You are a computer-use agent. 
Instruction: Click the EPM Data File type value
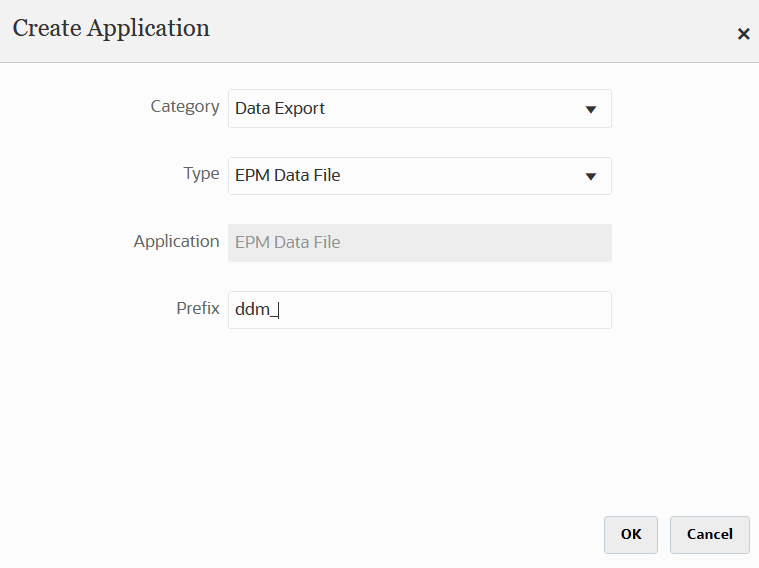(x=288, y=176)
